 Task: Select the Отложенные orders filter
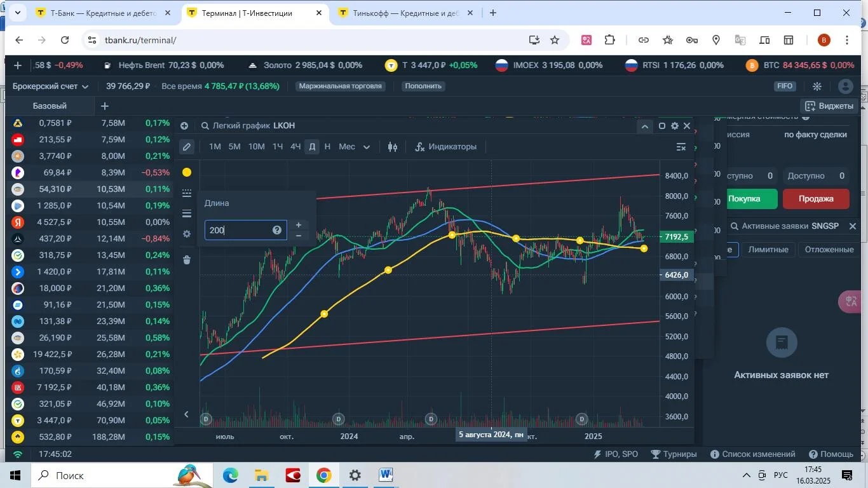coord(829,250)
